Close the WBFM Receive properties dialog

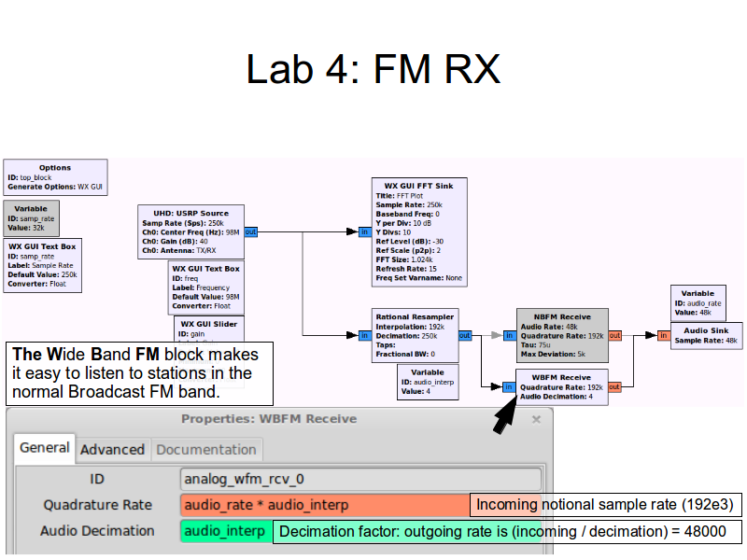click(536, 420)
